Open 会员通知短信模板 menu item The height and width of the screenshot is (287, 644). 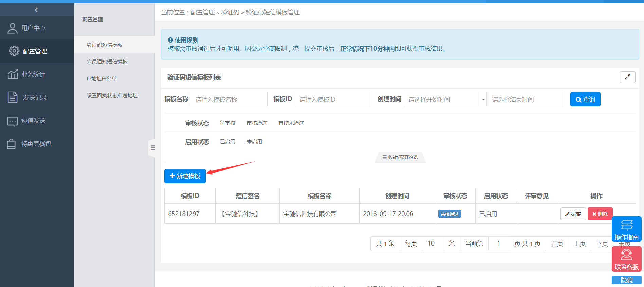coord(107,62)
